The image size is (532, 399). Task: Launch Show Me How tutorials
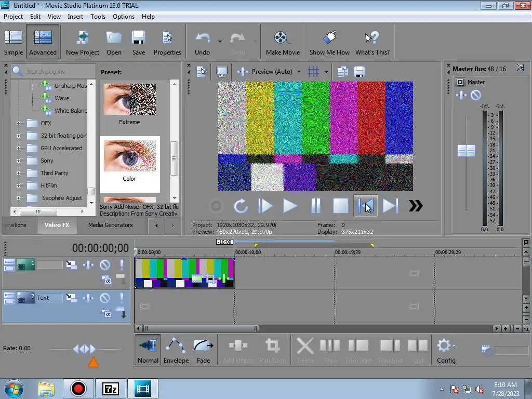pyautogui.click(x=329, y=43)
